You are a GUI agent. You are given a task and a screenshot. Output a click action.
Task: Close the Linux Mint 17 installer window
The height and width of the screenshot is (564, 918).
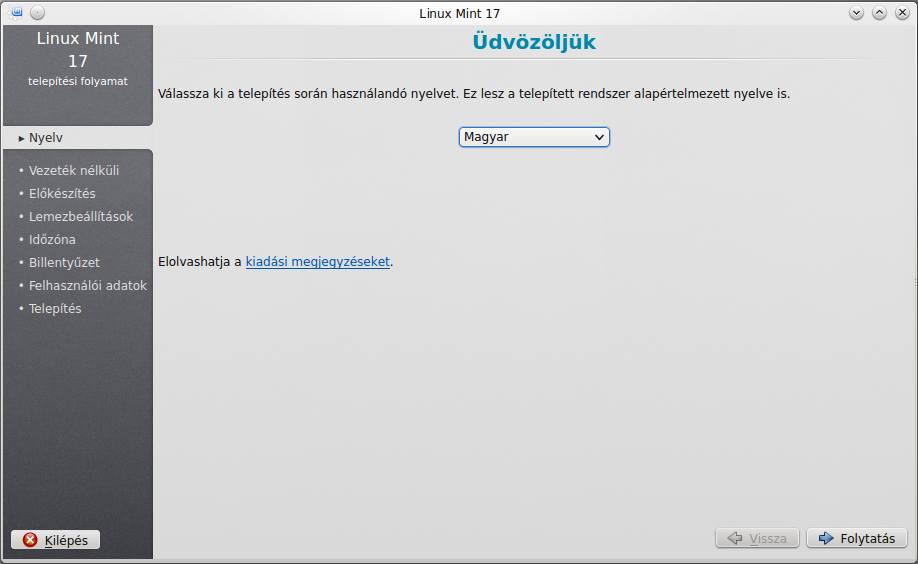[902, 12]
